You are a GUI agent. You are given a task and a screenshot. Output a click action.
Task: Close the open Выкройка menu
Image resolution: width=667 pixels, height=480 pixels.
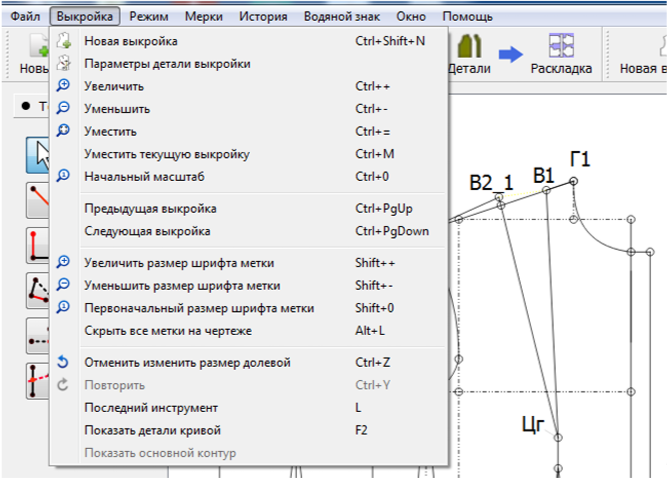point(85,17)
